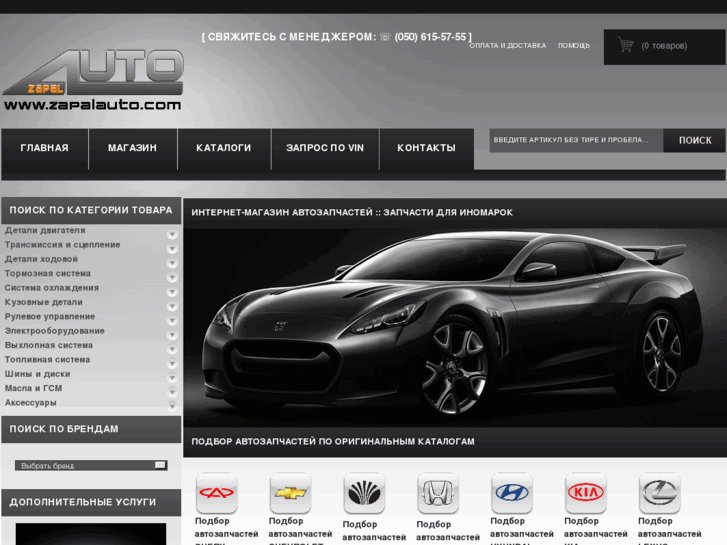
Task: Click the black sports car banner image
Action: tap(455, 327)
